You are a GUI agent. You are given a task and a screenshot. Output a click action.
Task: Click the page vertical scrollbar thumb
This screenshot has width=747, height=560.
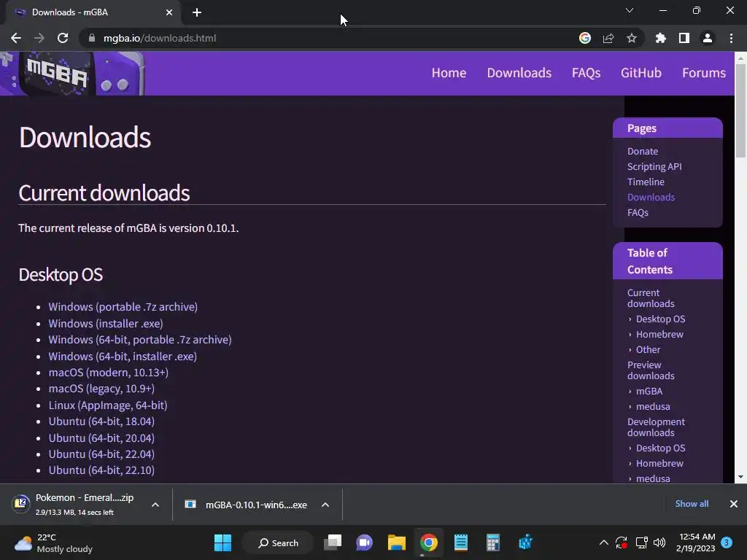740,110
